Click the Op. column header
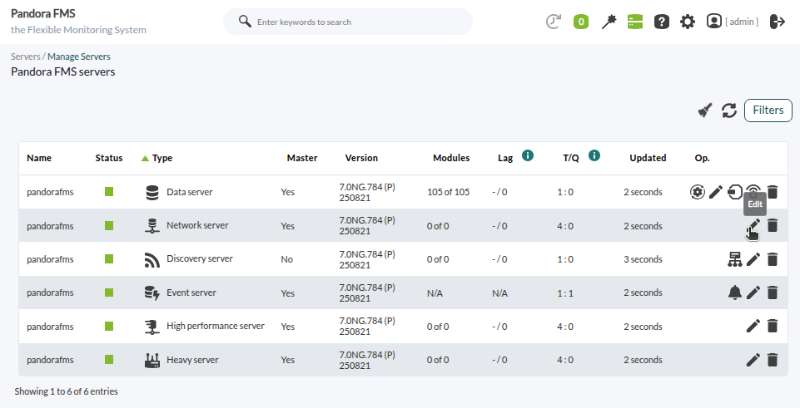Screen dimensions: 800x408 pyautogui.click(x=702, y=158)
